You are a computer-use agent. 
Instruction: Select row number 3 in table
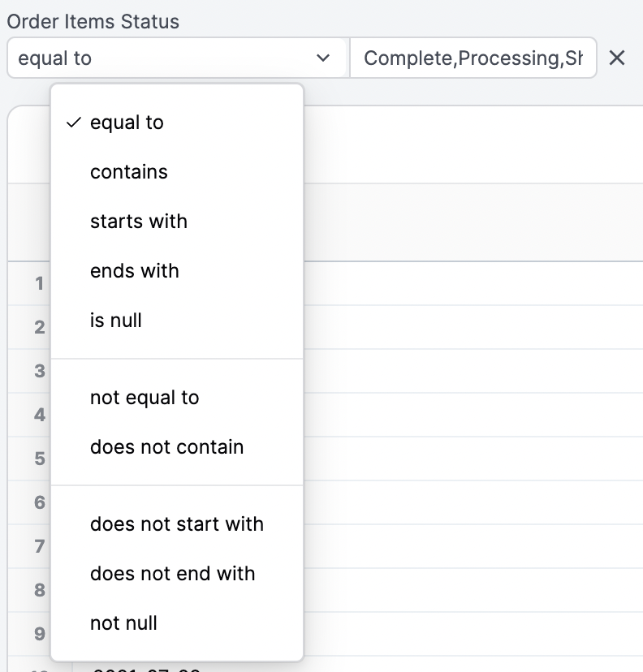tap(39, 371)
